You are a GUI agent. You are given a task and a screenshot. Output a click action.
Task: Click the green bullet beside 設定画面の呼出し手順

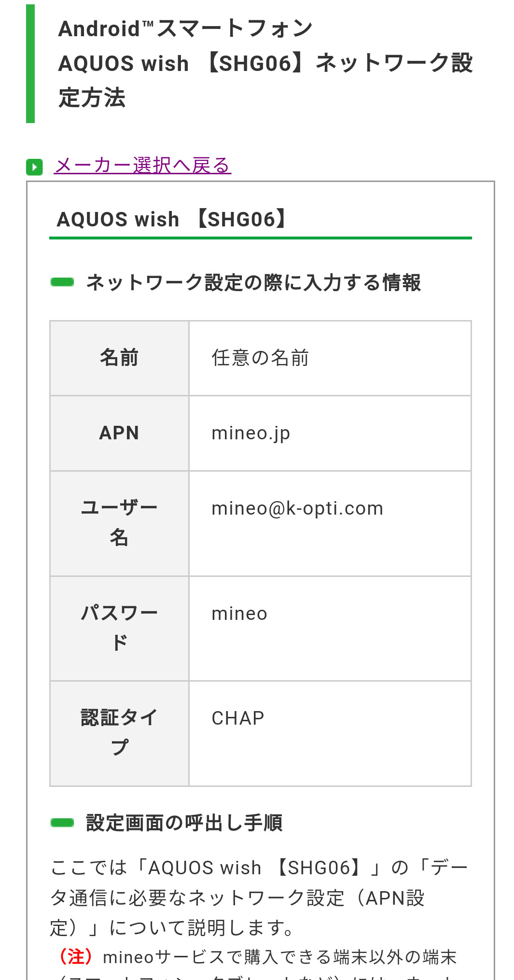point(62,823)
